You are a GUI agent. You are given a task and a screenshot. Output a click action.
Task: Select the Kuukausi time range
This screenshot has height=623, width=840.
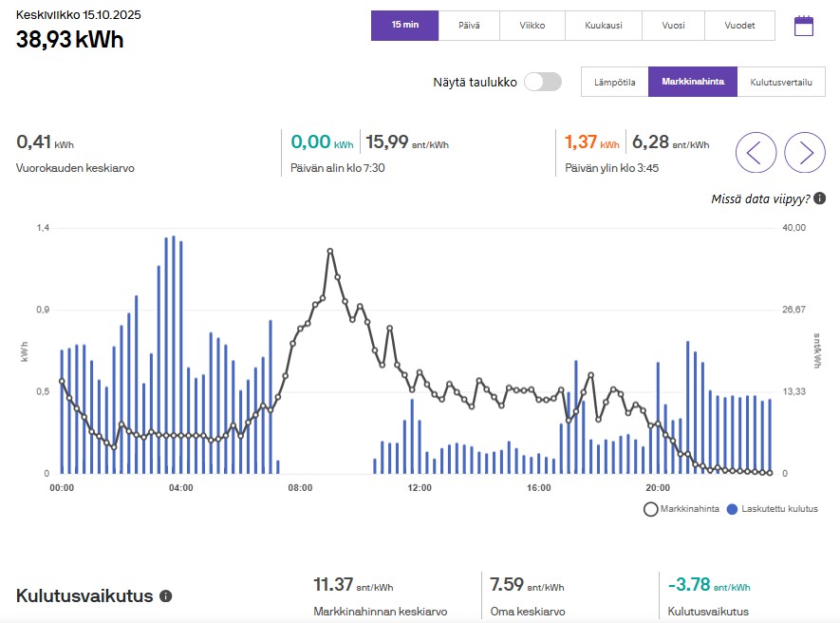point(604,26)
